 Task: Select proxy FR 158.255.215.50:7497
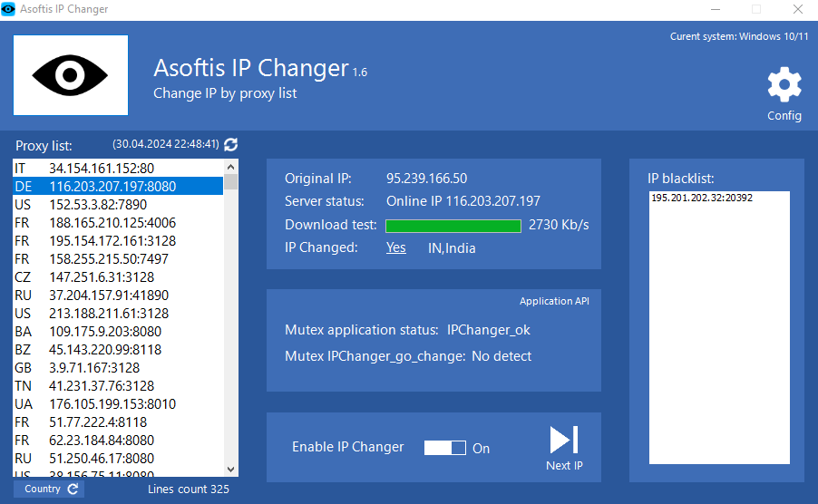tap(118, 259)
